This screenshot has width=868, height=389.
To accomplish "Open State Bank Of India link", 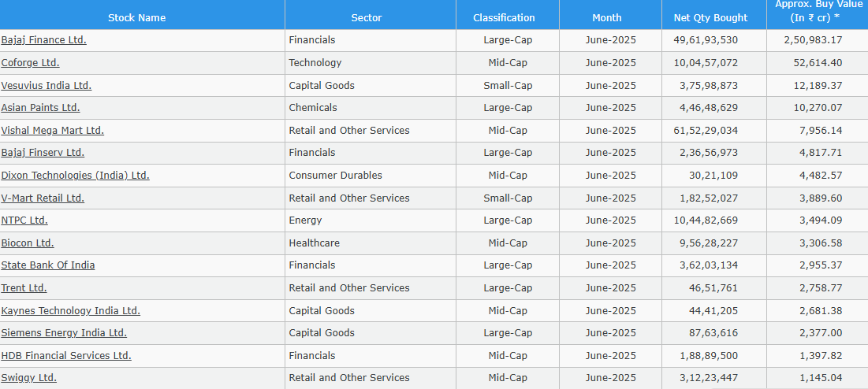I will pyautogui.click(x=47, y=265).
